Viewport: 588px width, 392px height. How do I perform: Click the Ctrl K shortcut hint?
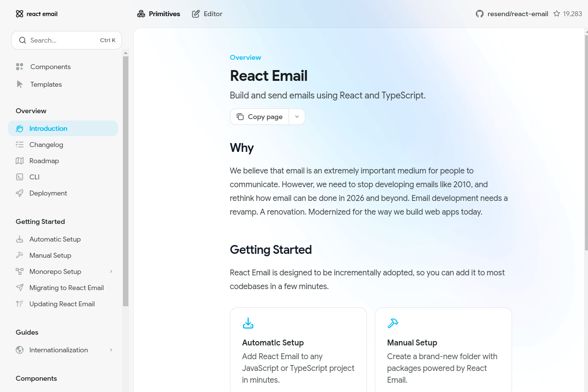pos(108,40)
